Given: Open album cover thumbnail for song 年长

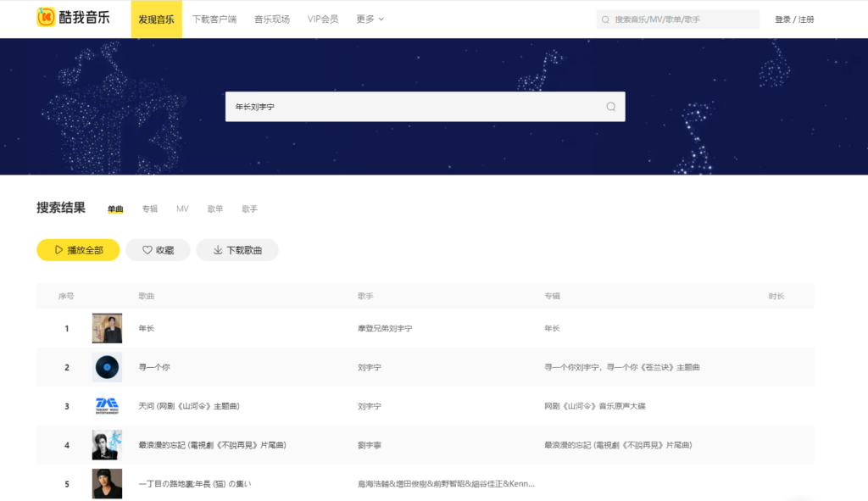Looking at the screenshot, I should pyautogui.click(x=107, y=328).
